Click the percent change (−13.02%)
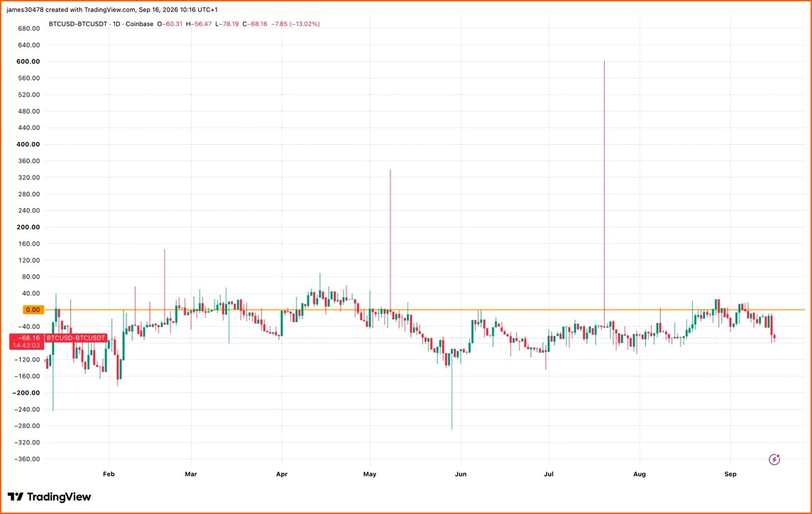This screenshot has height=514, width=812. point(304,24)
